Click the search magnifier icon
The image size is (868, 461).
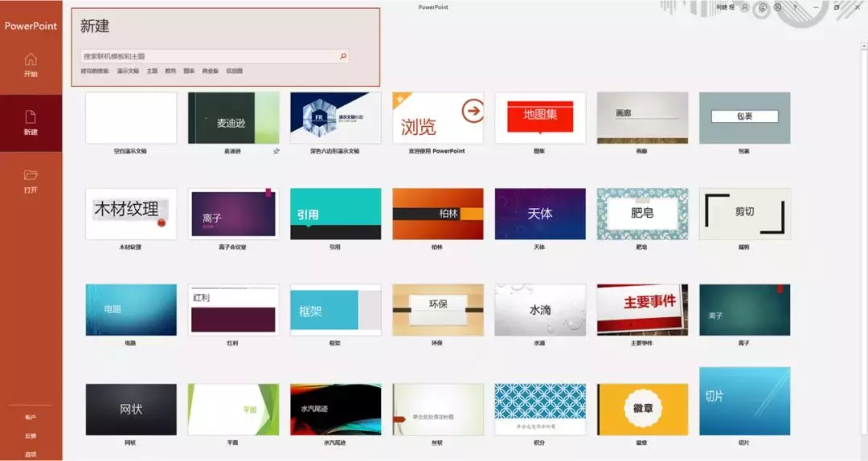(342, 56)
